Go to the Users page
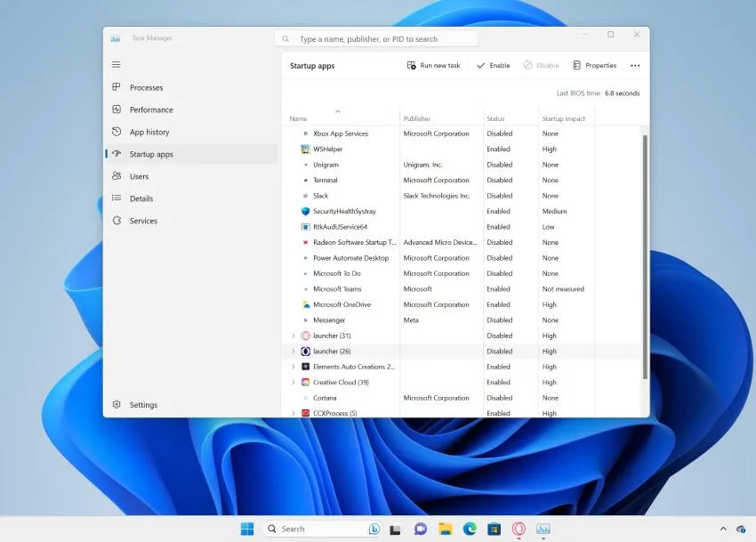756x542 pixels. coord(191,176)
